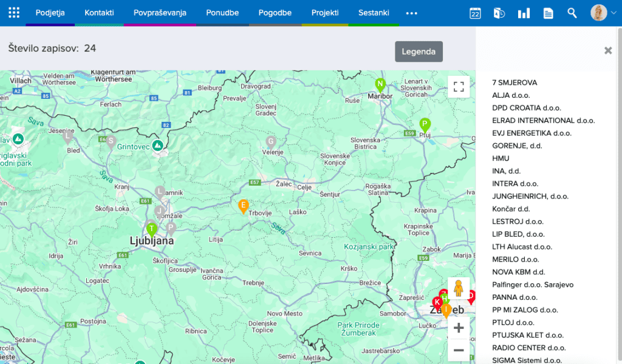Click the Street View pegman icon
Image resolution: width=622 pixels, height=364 pixels.
pos(459,289)
